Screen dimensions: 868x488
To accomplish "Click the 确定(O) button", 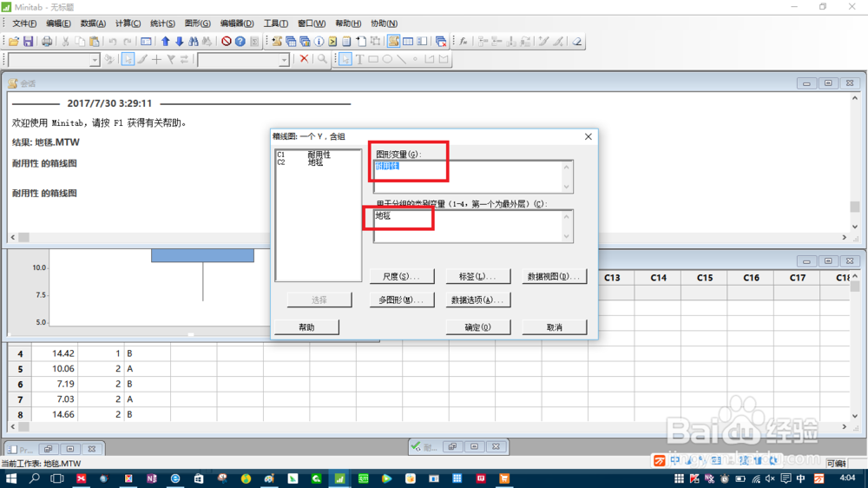I will tap(477, 327).
